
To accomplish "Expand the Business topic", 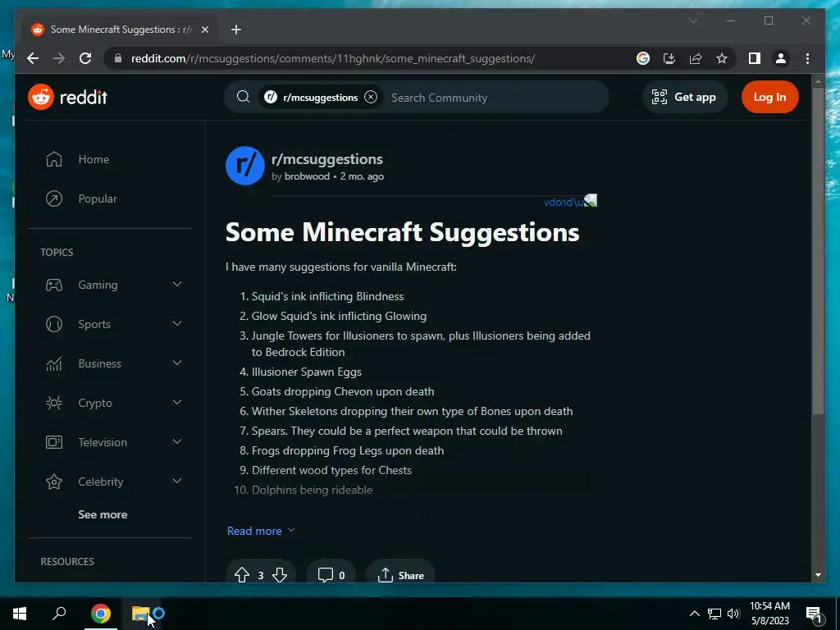I will point(177,363).
